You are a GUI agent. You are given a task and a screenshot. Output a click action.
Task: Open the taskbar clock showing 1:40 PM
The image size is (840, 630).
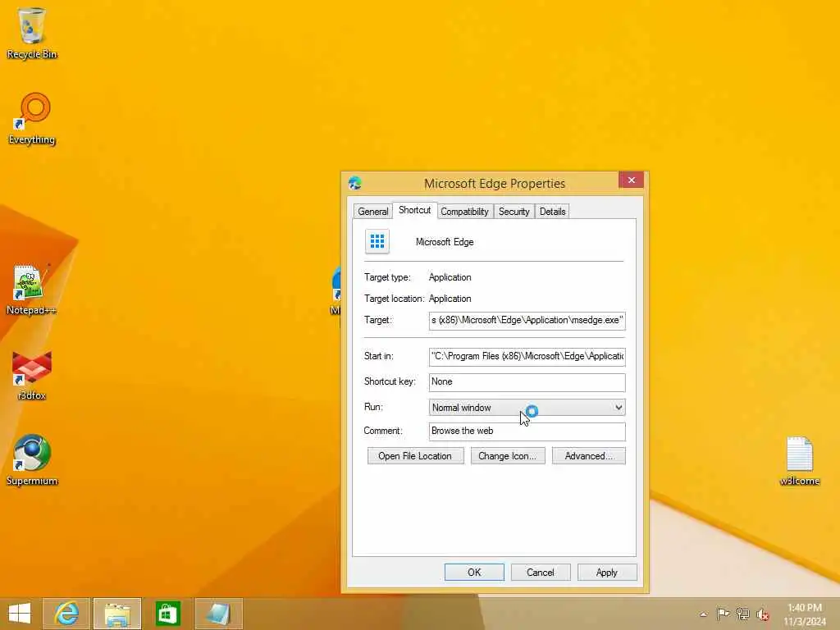[805, 614]
